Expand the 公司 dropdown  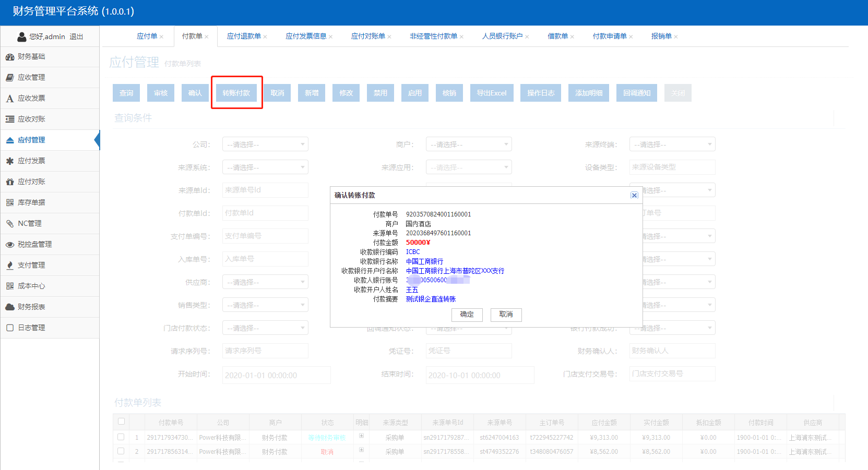click(265, 144)
